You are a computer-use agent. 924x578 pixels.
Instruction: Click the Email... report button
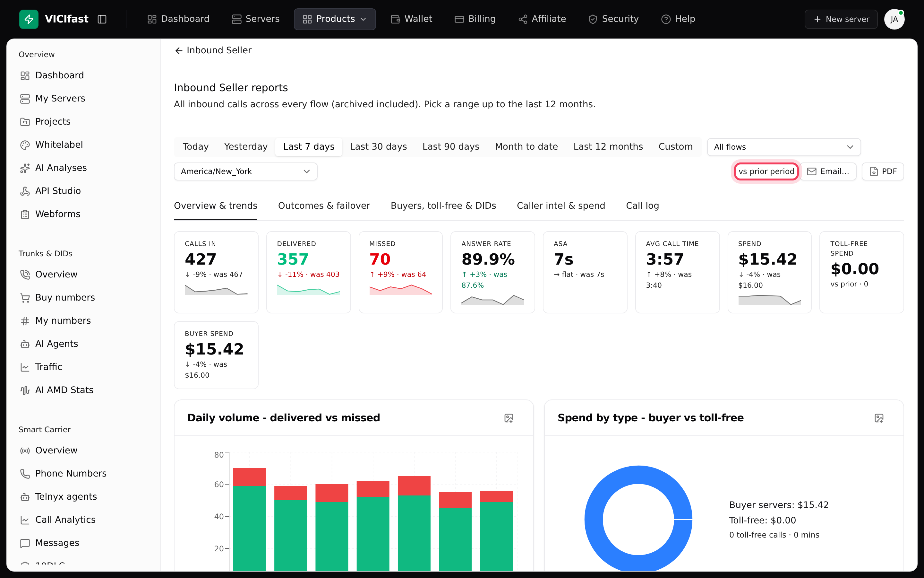[x=828, y=171]
